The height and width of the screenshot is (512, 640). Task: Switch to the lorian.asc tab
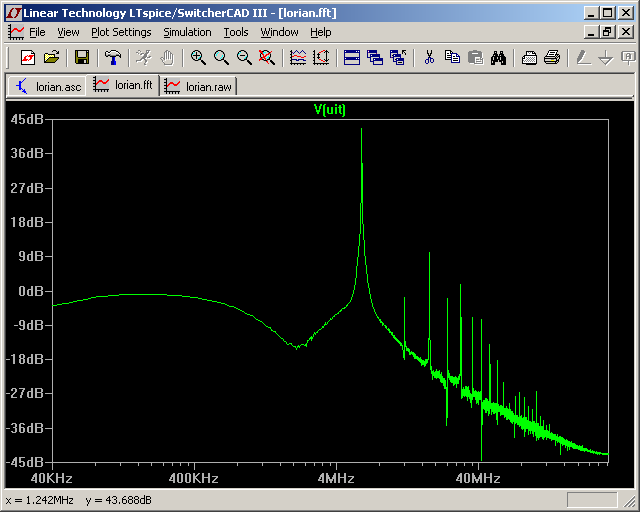48,86
